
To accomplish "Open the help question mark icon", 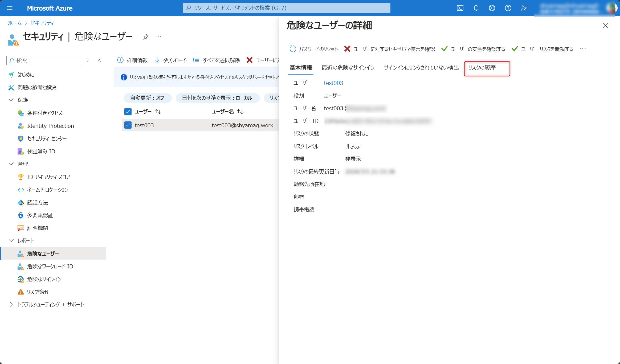I will point(508,8).
